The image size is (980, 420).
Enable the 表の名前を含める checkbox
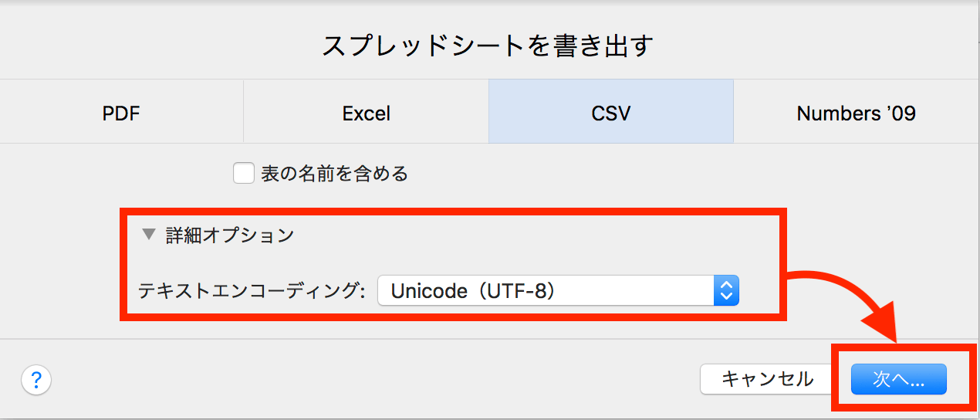coord(244,174)
